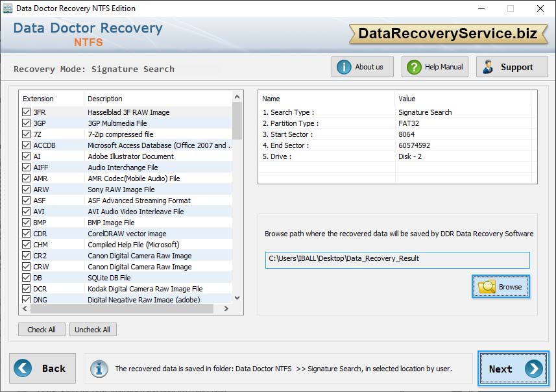The image size is (556, 392).
Task: Click Check All button
Action: [42, 330]
